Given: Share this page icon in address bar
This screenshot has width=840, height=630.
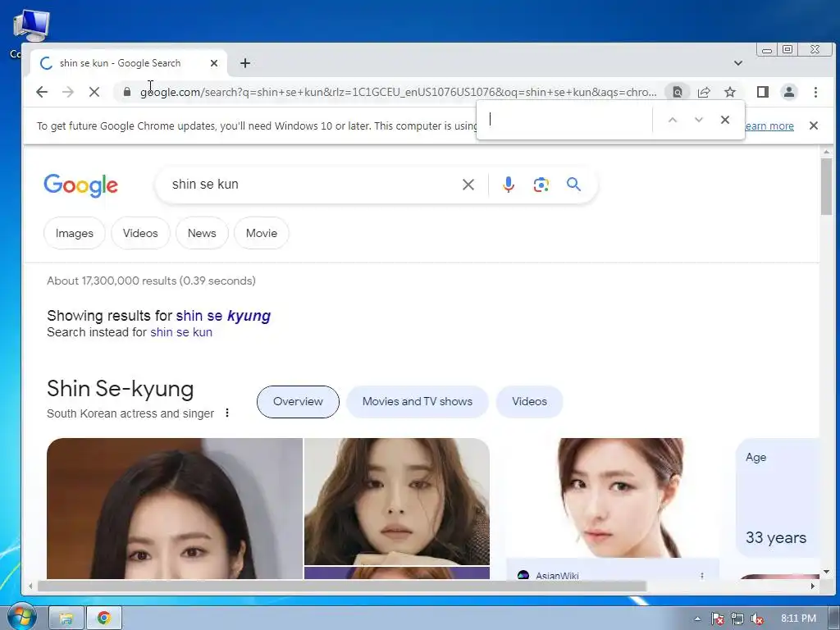Looking at the screenshot, I should (x=704, y=92).
